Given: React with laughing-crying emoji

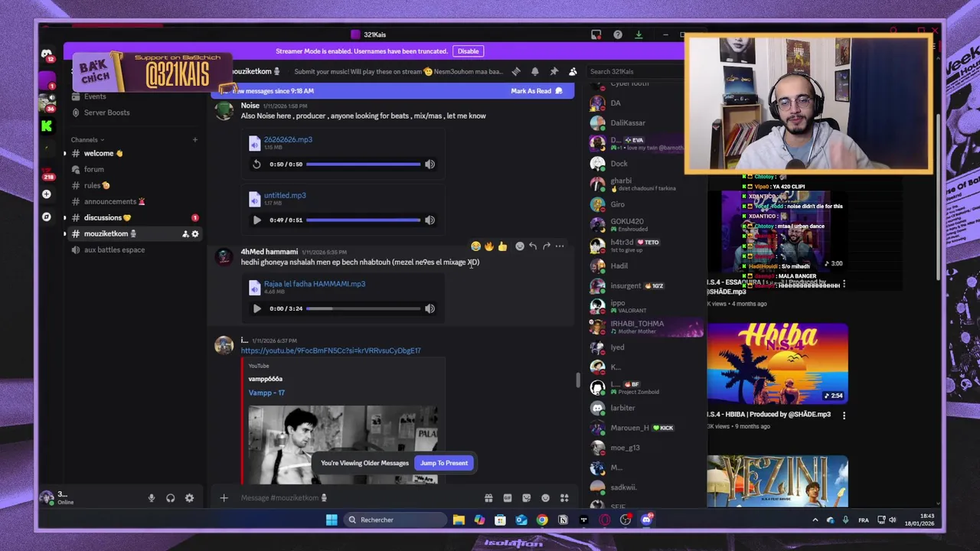Looking at the screenshot, I should tap(475, 246).
